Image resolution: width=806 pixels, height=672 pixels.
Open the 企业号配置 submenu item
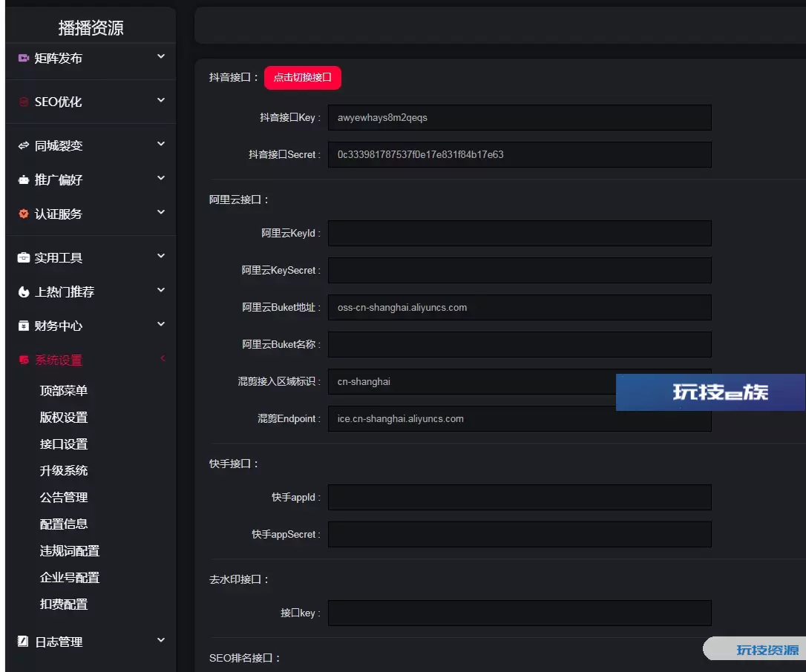coord(70,578)
